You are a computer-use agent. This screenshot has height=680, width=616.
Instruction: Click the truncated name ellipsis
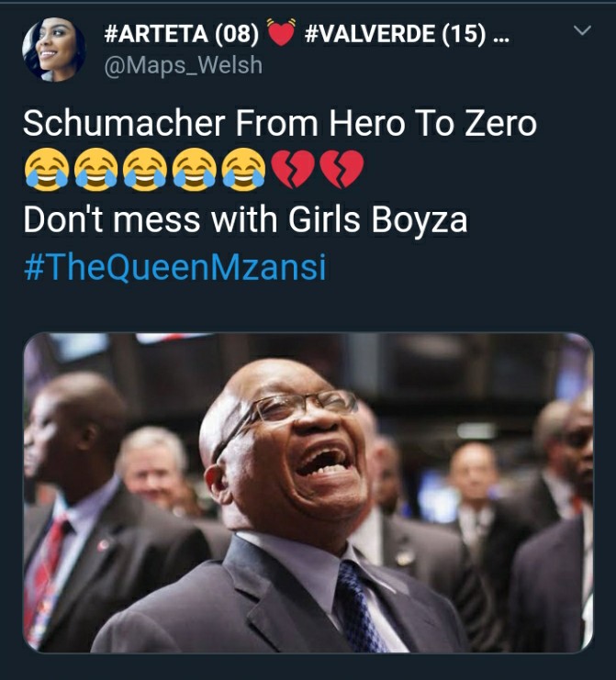501,39
